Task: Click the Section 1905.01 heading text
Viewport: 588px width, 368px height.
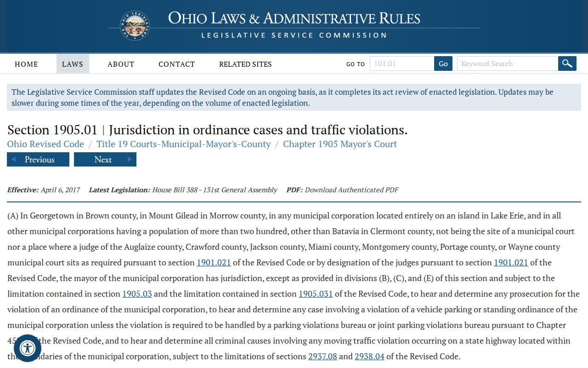Action: (207, 130)
